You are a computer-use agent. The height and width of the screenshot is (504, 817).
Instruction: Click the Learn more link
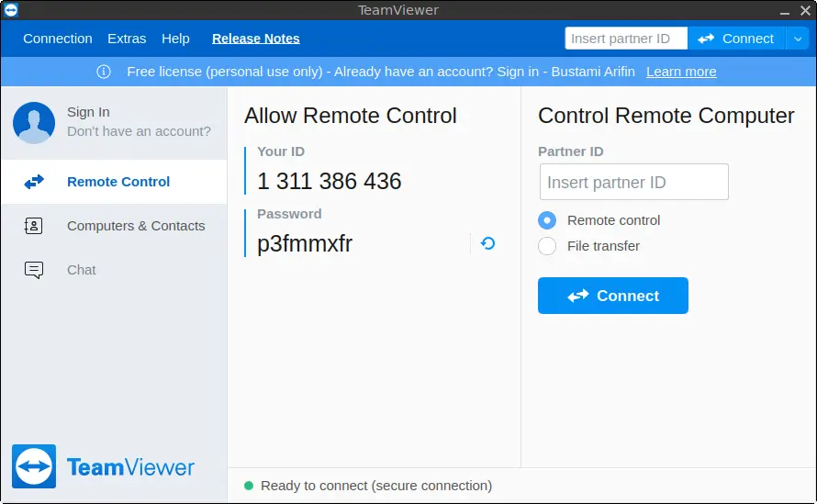(x=681, y=72)
